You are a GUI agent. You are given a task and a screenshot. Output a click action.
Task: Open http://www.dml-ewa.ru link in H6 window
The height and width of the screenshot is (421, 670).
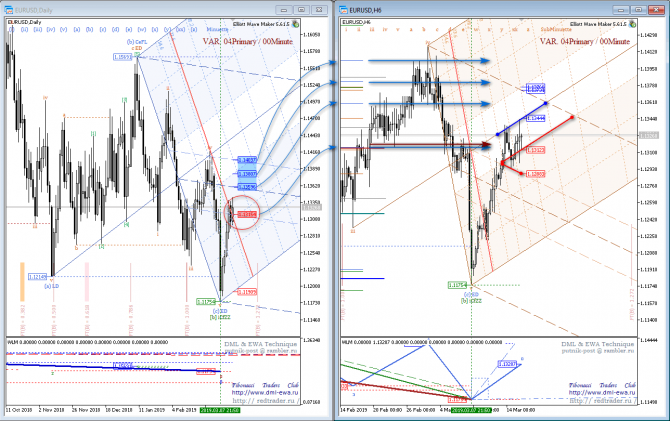[602, 392]
